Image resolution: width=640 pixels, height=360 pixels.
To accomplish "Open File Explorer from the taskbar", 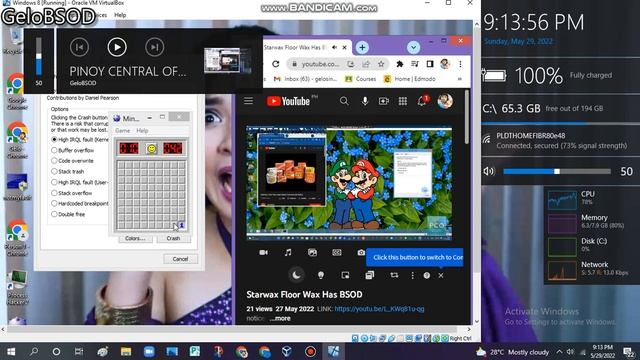I will tap(126, 351).
